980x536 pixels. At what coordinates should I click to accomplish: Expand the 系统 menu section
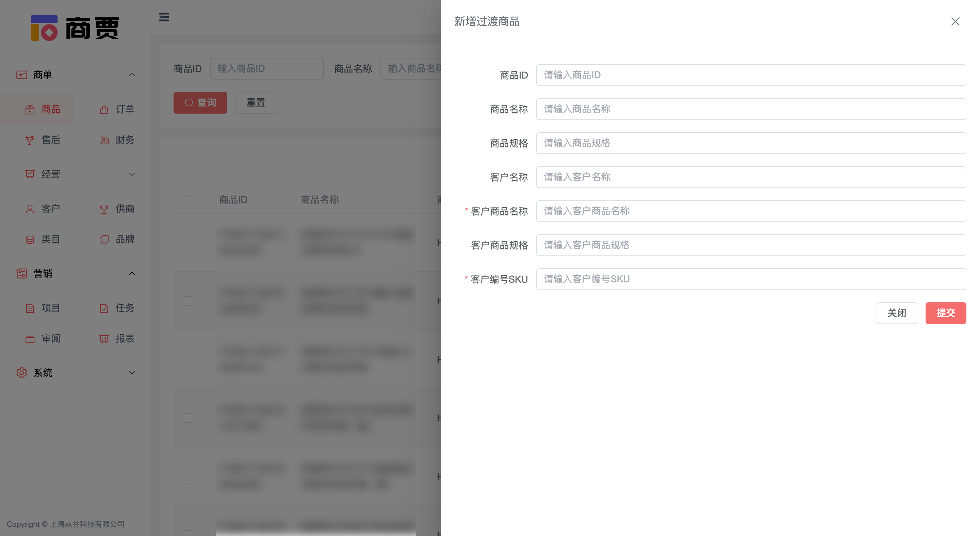point(132,373)
